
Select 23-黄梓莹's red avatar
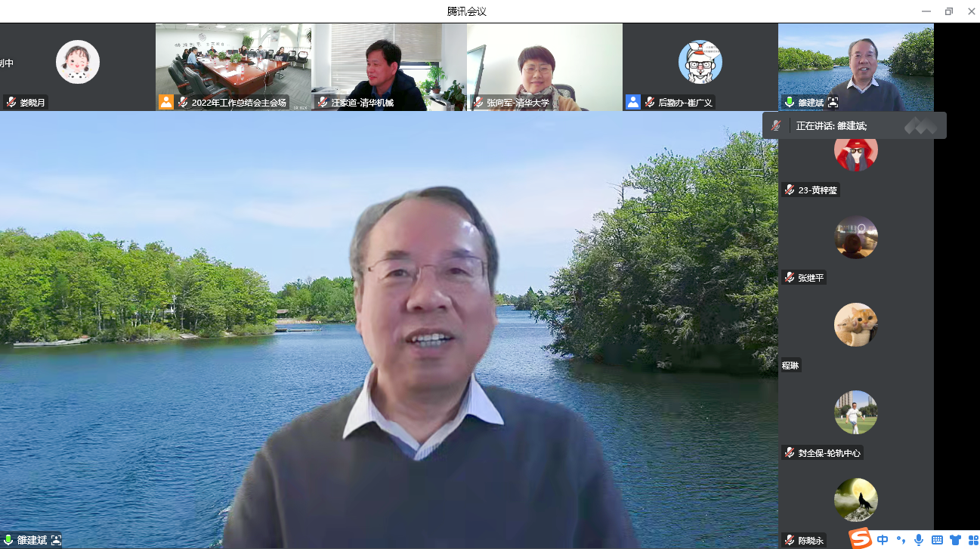tap(856, 154)
